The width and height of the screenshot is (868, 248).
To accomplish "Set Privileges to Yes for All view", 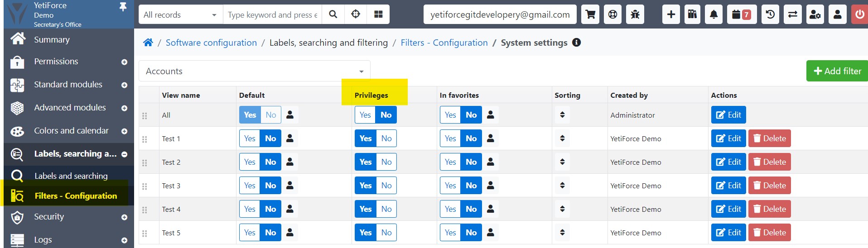I will 365,115.
